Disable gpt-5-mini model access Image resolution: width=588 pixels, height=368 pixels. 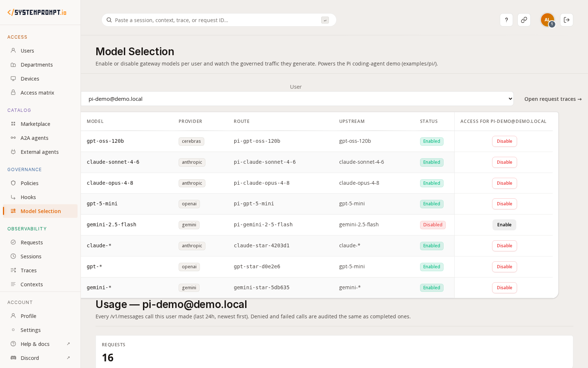click(504, 204)
